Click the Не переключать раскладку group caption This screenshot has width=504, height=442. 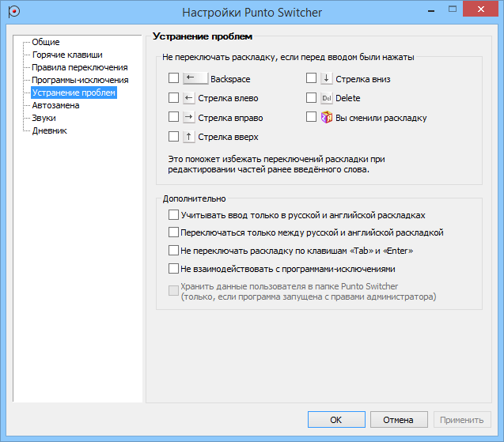point(288,57)
